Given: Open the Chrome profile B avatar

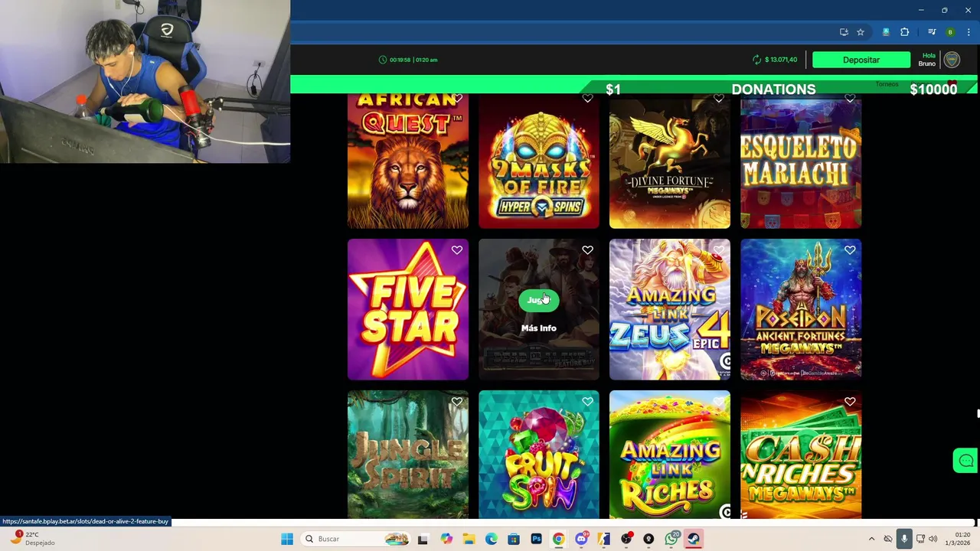Looking at the screenshot, I should [x=950, y=32].
